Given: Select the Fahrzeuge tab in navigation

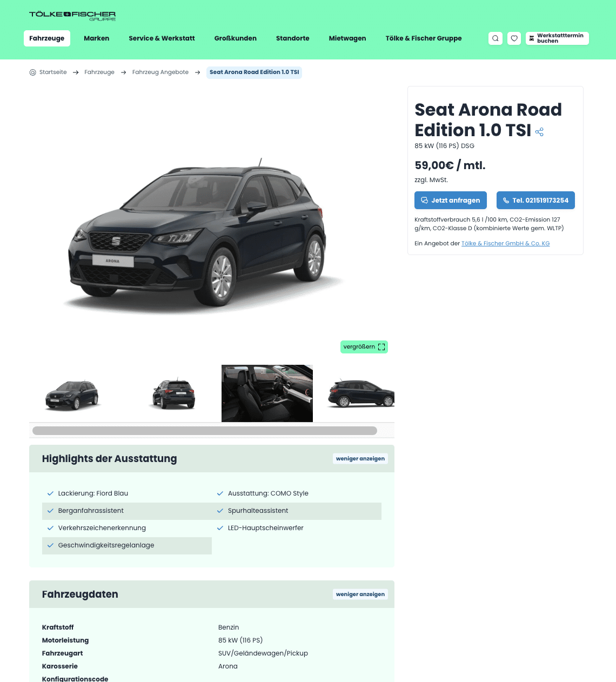Looking at the screenshot, I should pyautogui.click(x=47, y=38).
